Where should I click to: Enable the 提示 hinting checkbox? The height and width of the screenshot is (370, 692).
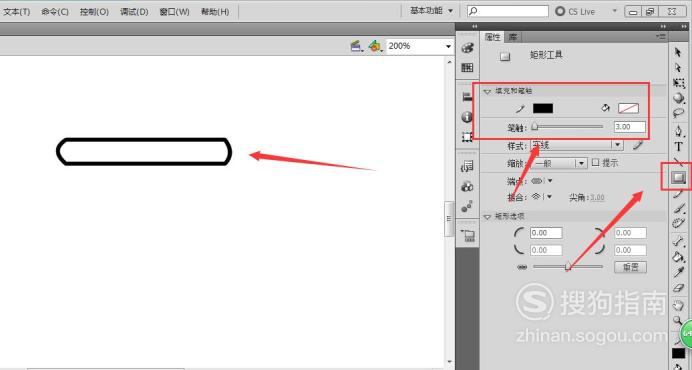tap(595, 162)
